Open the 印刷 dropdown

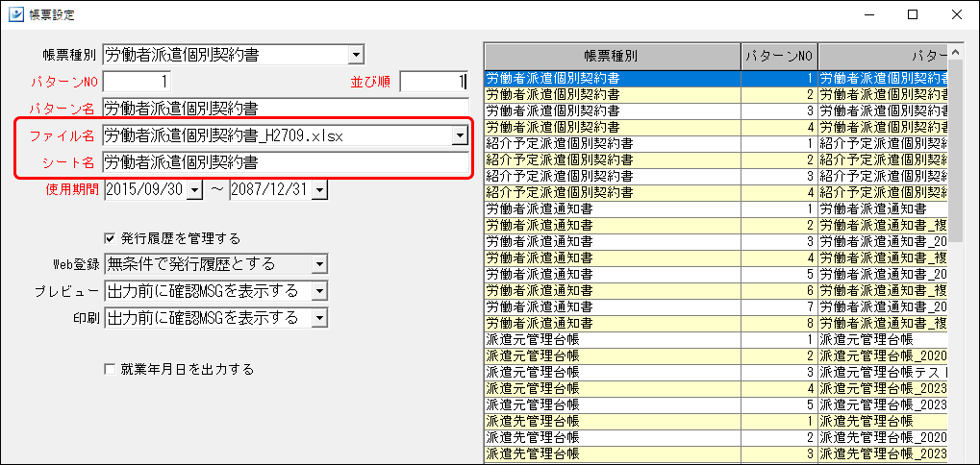(320, 318)
